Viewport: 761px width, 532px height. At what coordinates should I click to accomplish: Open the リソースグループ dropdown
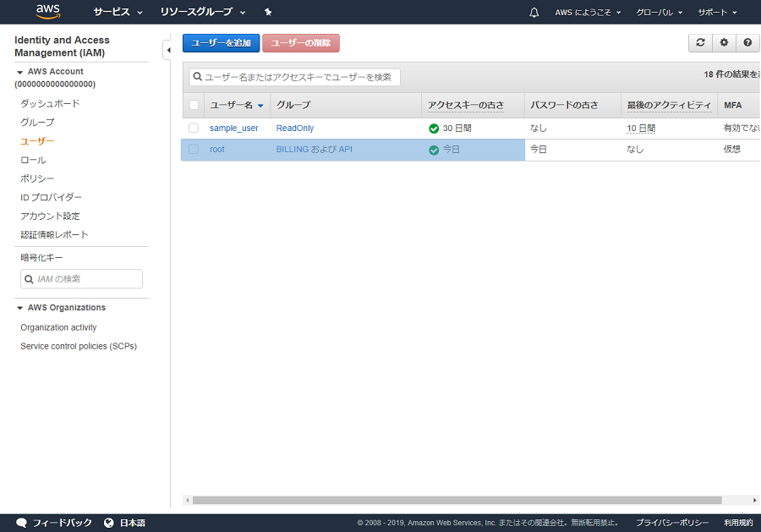[x=203, y=12]
